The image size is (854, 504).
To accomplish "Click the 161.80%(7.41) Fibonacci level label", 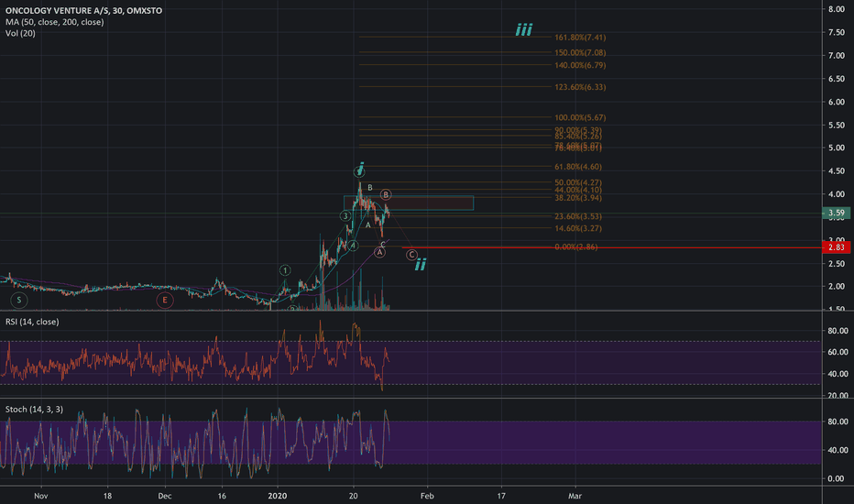I will click(580, 38).
